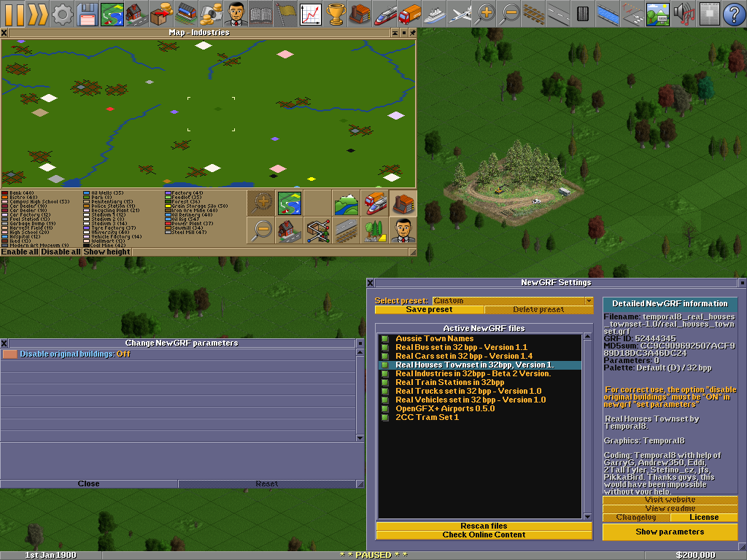Toggle town names house icon in map window
The height and width of the screenshot is (560, 747).
tap(289, 230)
